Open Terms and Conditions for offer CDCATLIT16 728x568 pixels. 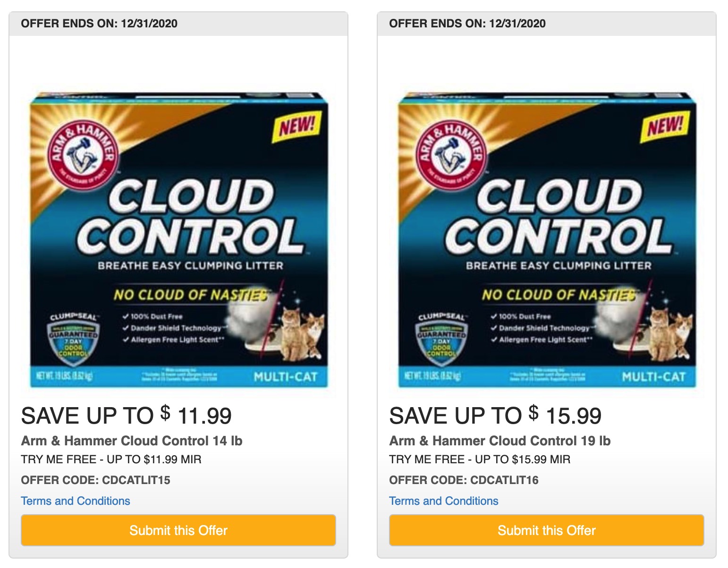(x=443, y=501)
